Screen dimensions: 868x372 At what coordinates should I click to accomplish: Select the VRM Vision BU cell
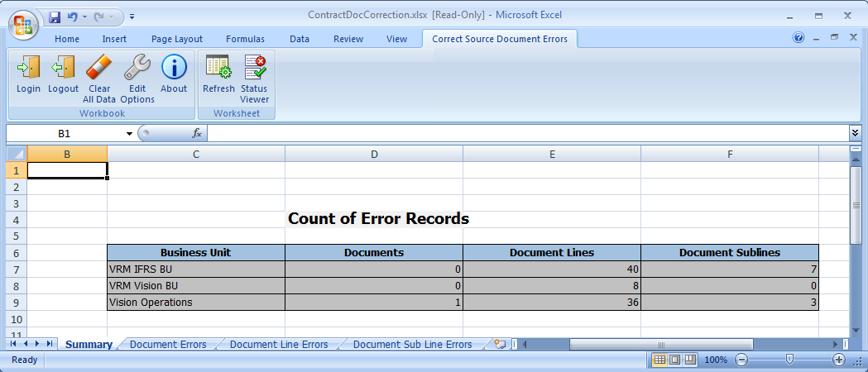pyautogui.click(x=196, y=286)
